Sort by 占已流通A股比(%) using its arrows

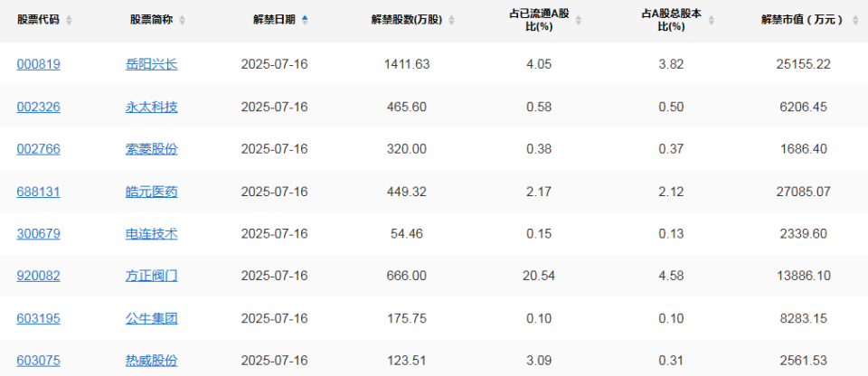(x=579, y=20)
